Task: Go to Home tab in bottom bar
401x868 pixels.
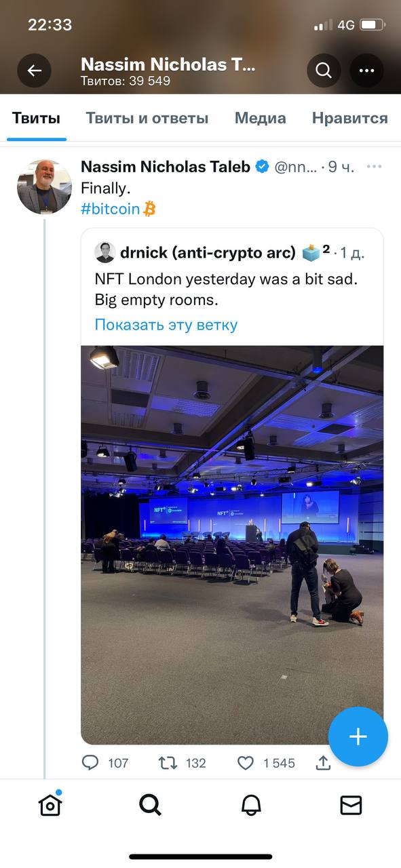Action: pos(50,804)
